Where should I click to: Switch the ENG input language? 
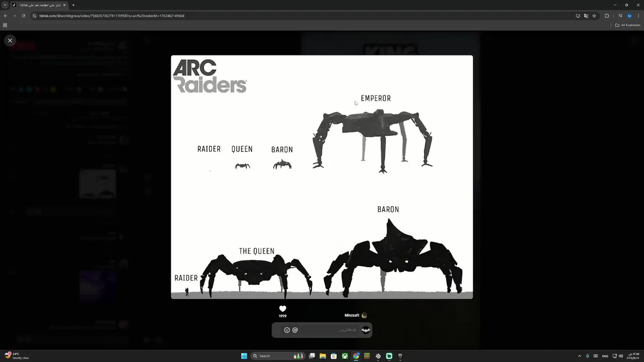coord(605,356)
